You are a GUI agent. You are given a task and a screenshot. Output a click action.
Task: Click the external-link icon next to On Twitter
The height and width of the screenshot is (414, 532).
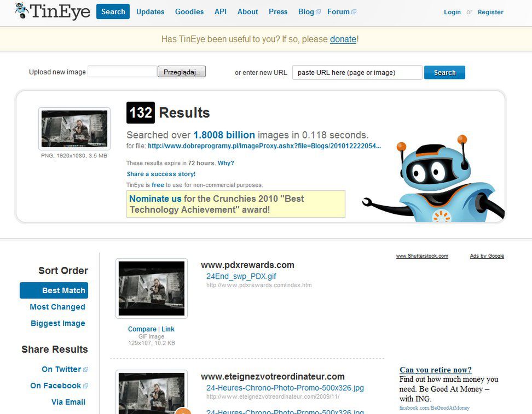(x=85, y=369)
